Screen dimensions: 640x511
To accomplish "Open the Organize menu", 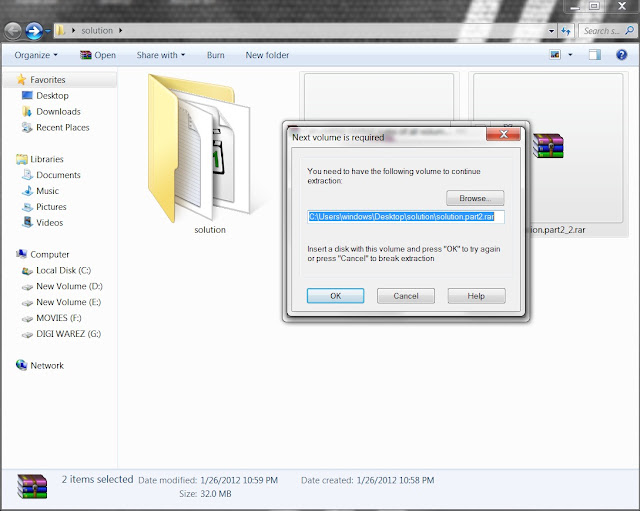I will point(36,55).
